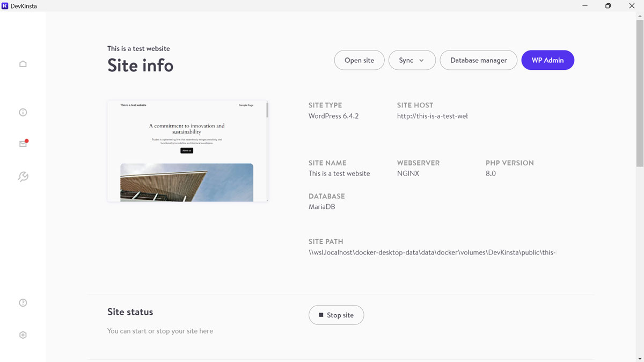This screenshot has height=362, width=644.
Task: Launch WP Admin
Action: point(547,60)
